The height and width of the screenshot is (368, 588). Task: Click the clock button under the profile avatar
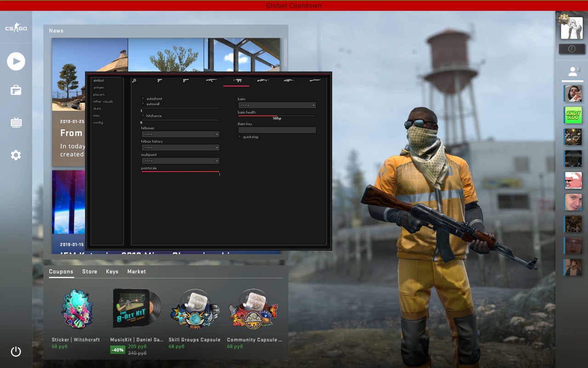tap(572, 49)
